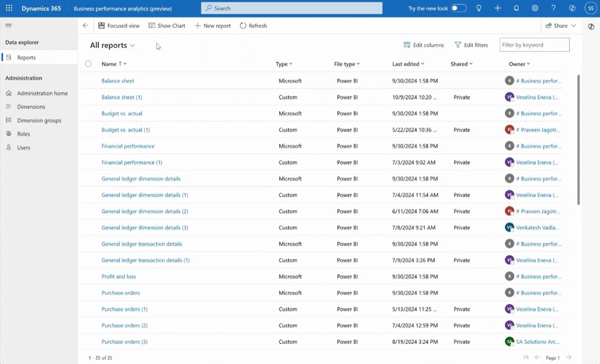Open Dimension groups in sidebar

(x=39, y=120)
